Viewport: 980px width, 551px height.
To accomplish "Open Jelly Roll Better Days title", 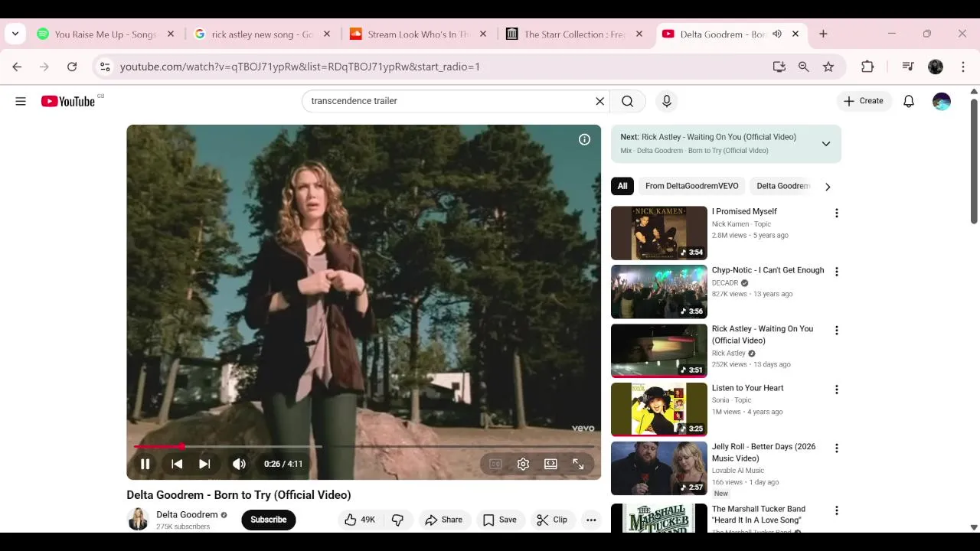I will click(x=763, y=452).
